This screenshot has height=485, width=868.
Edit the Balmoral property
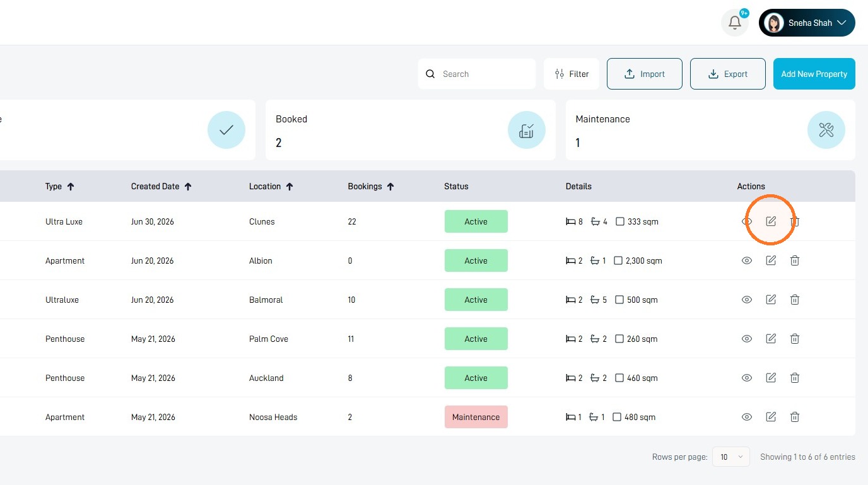point(771,300)
